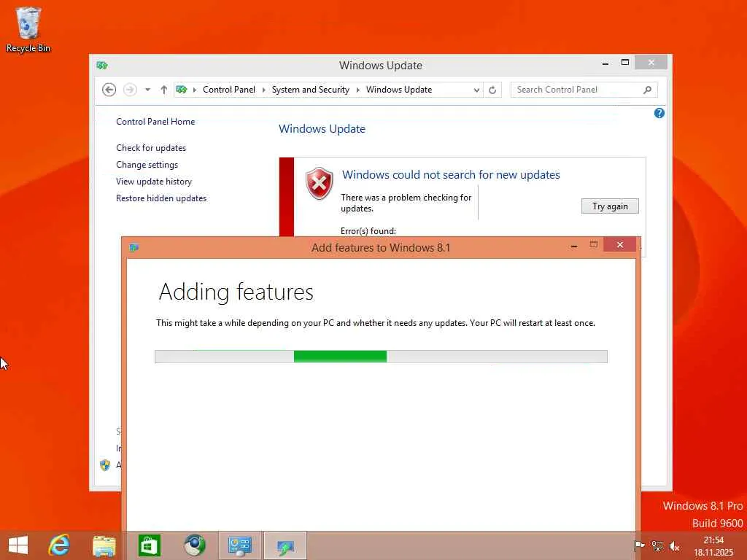Open View update history
747x560 pixels.
(x=154, y=182)
